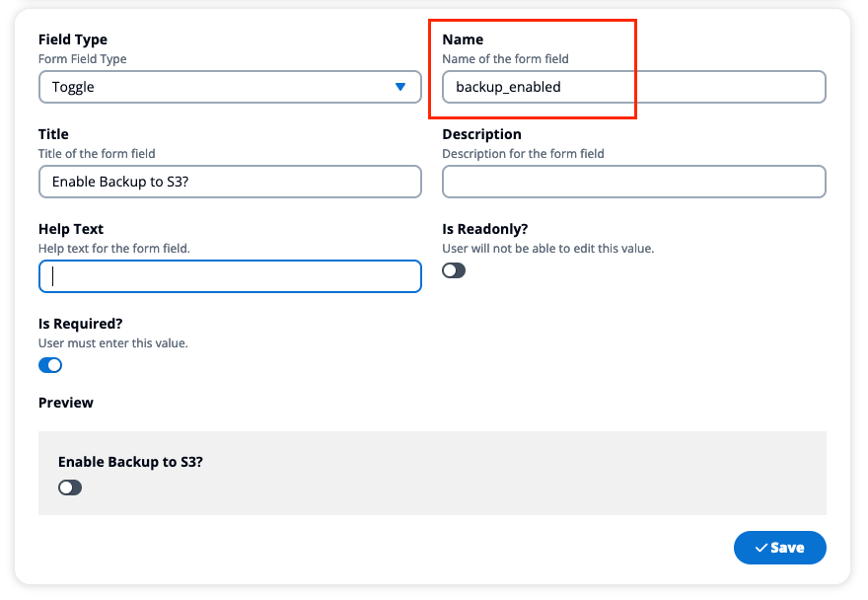Click inside the Help Text input box
The height and width of the screenshot is (600, 868).
[230, 276]
